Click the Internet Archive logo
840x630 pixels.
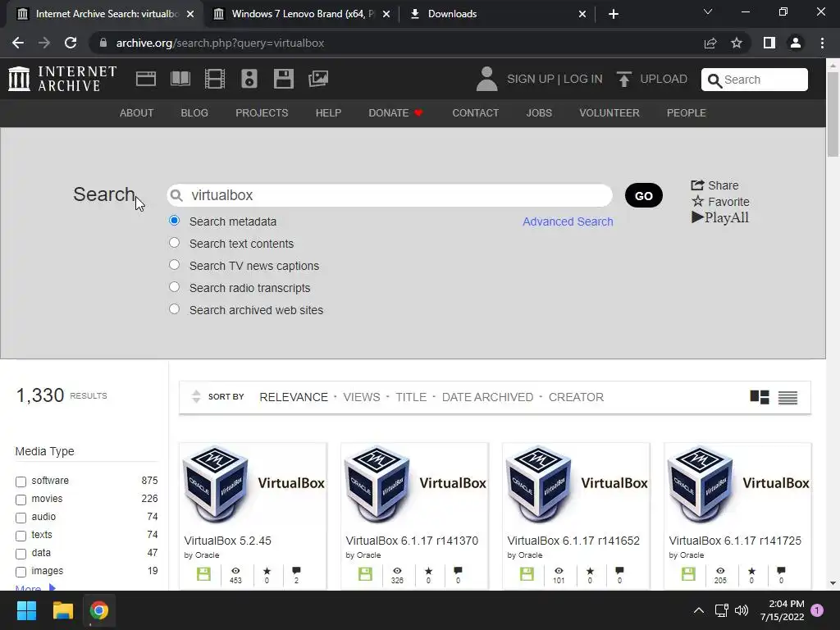(62, 79)
